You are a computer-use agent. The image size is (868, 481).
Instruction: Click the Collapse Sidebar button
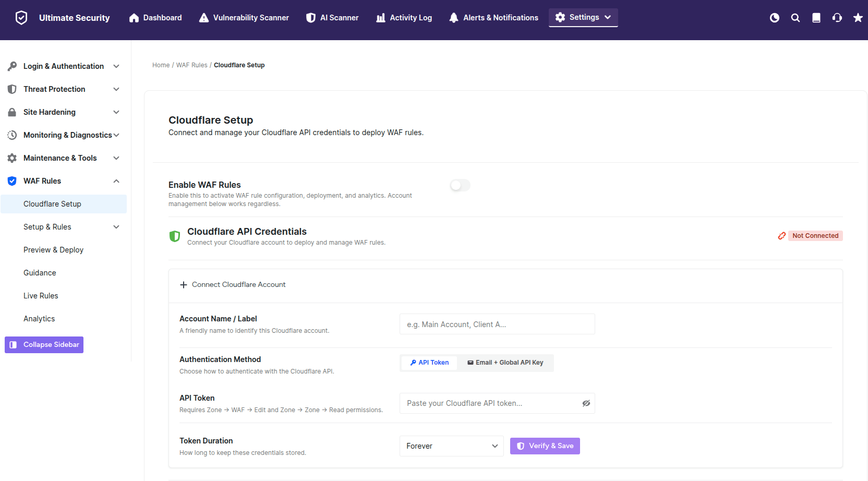click(44, 345)
